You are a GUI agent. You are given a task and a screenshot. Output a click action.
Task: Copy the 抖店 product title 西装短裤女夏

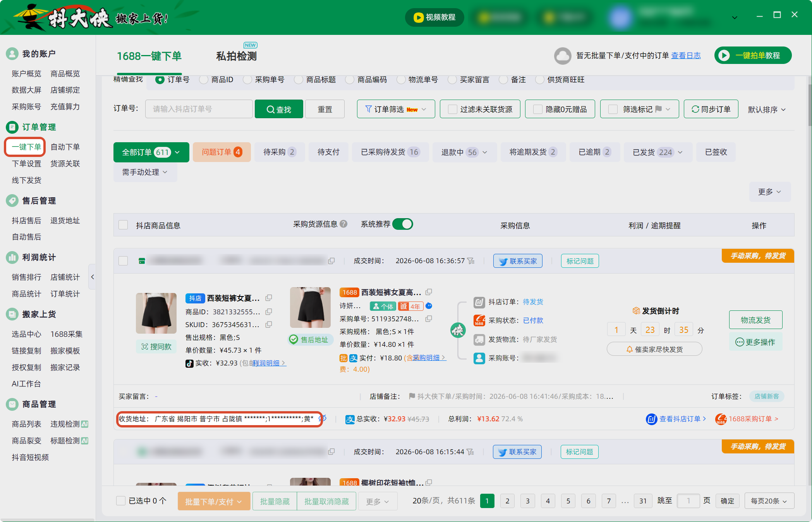click(x=268, y=298)
